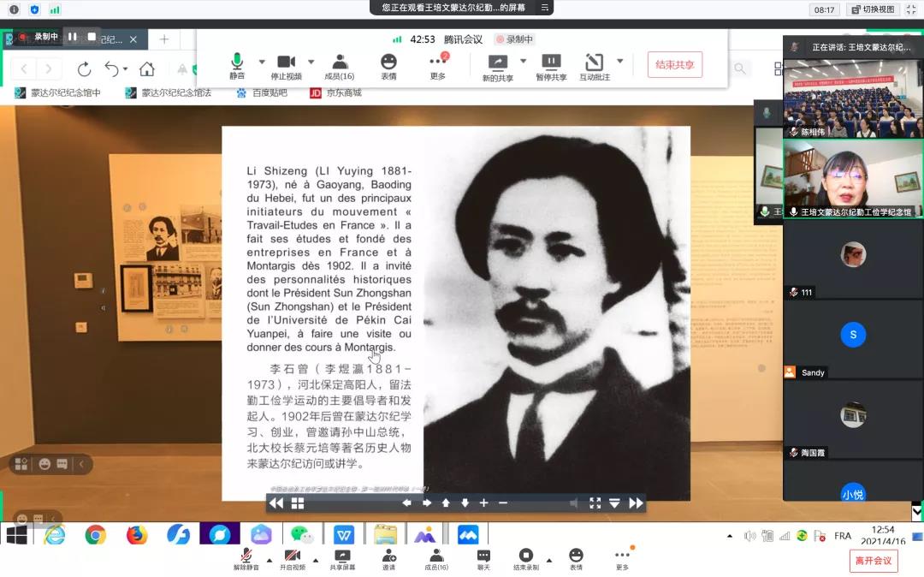Viewport: 924px width, 577px height.
Task: Open members (16) list in top toolbar
Action: [x=340, y=65]
